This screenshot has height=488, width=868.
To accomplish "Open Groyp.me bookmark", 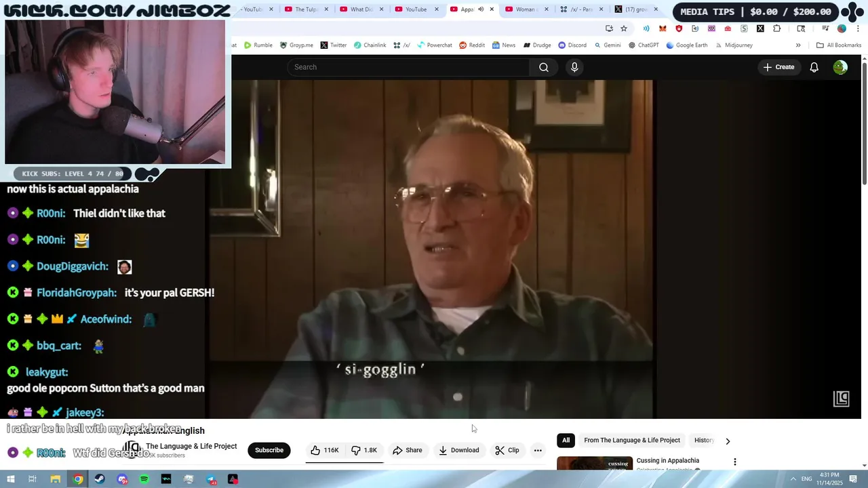I will (296, 45).
